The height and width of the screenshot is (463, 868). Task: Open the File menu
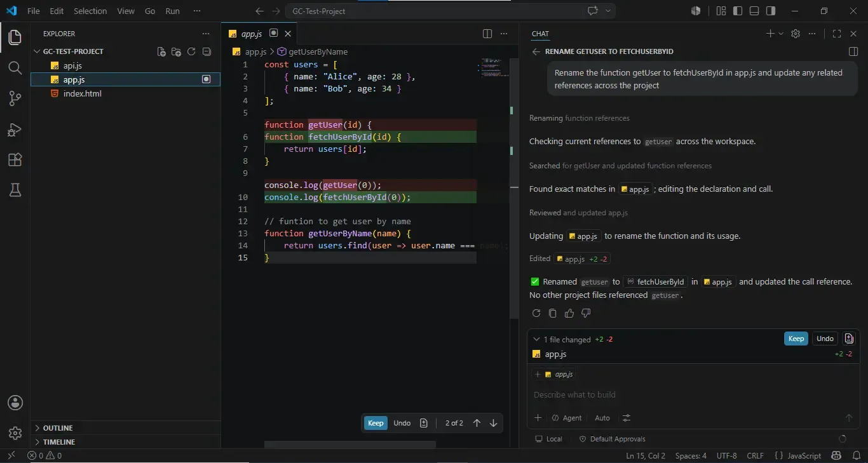[x=33, y=11]
